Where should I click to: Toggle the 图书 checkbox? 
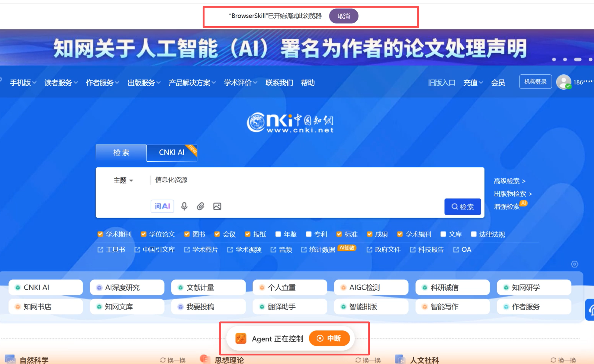pyautogui.click(x=187, y=234)
